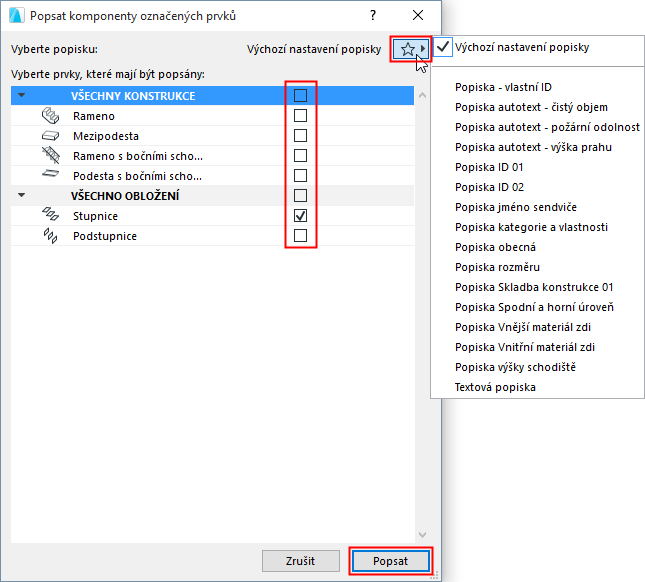Click the Rameno stair flight icon
The width and height of the screenshot is (645, 582).
click(50, 116)
